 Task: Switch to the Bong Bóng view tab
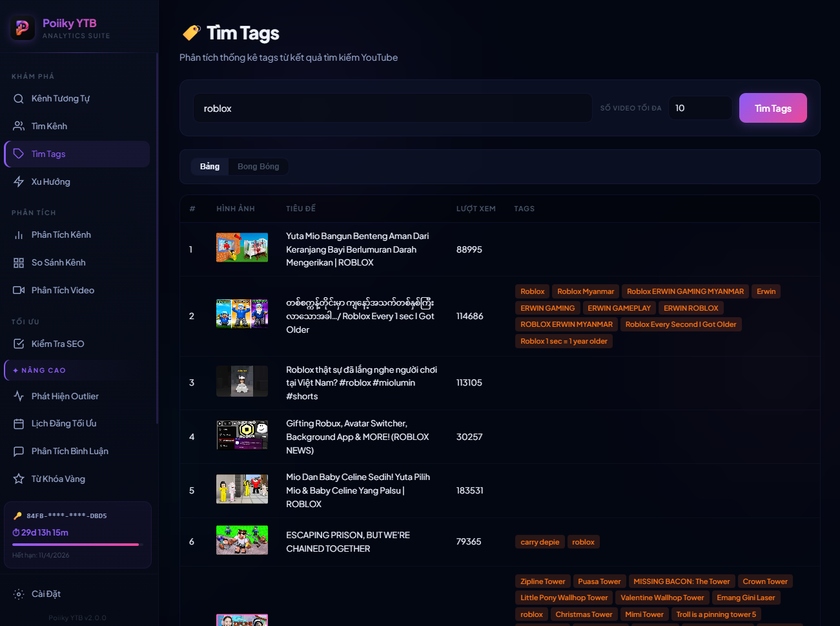click(x=258, y=167)
